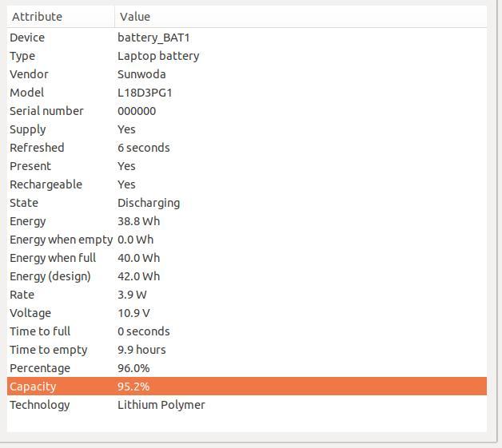
Task: Select the battery_BAT1 value
Action: pos(153,38)
